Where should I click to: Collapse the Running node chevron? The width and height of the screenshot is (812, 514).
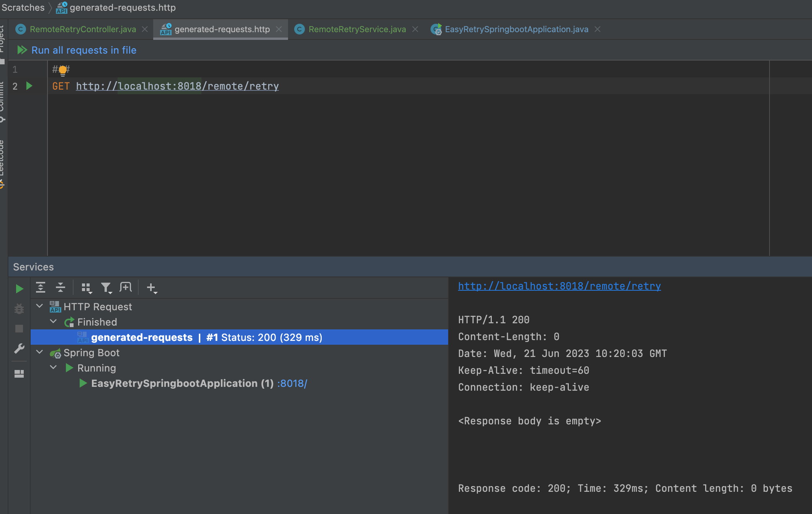pos(53,367)
